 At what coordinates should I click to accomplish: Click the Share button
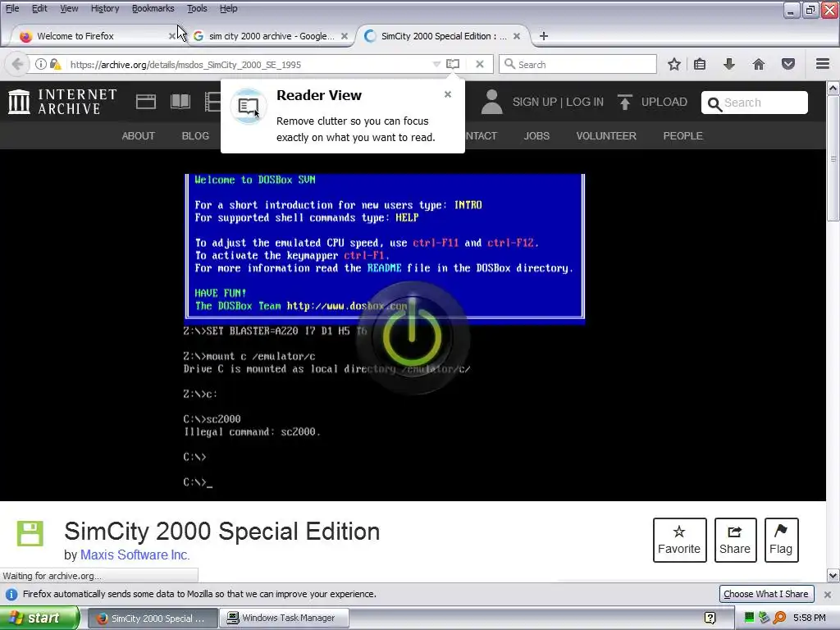[x=735, y=540]
